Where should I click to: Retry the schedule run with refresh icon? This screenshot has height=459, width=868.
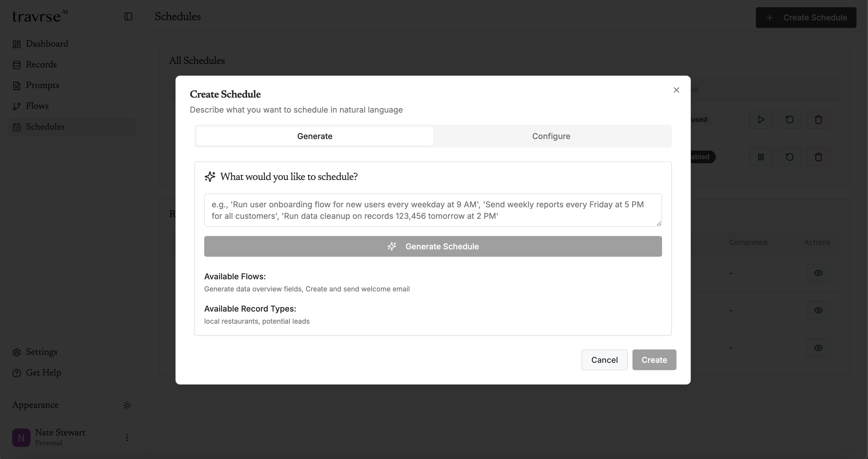[789, 120]
